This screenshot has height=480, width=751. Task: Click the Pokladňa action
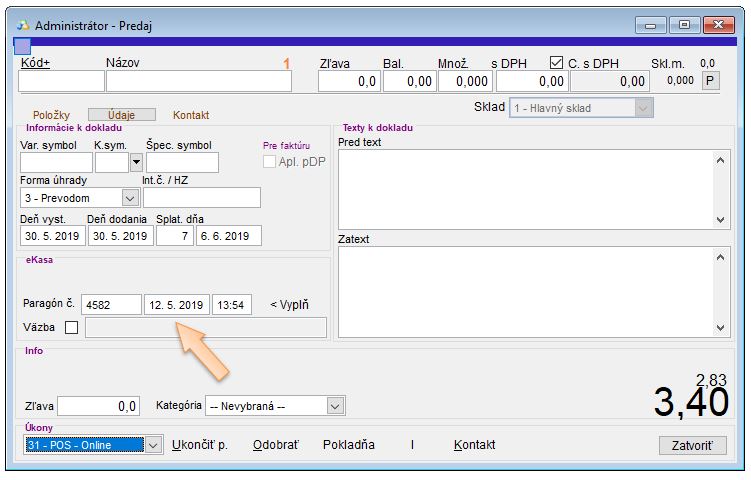click(x=348, y=445)
